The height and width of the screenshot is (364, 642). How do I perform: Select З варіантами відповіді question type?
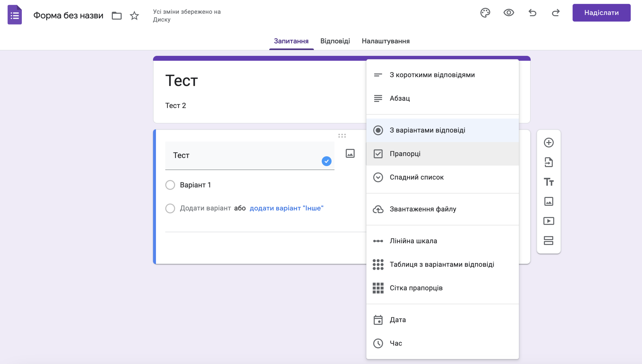(442, 130)
